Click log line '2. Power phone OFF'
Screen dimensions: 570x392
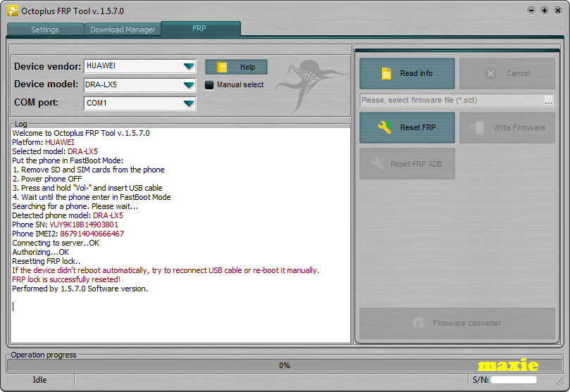pos(47,179)
